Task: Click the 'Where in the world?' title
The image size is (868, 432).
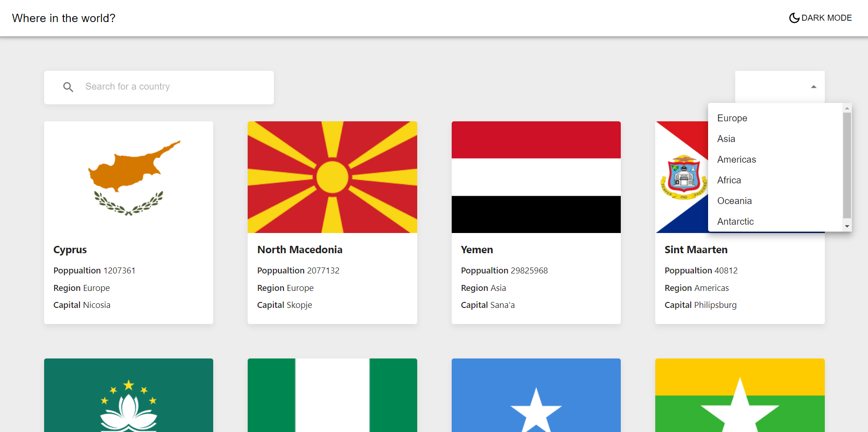Action: 64,18
